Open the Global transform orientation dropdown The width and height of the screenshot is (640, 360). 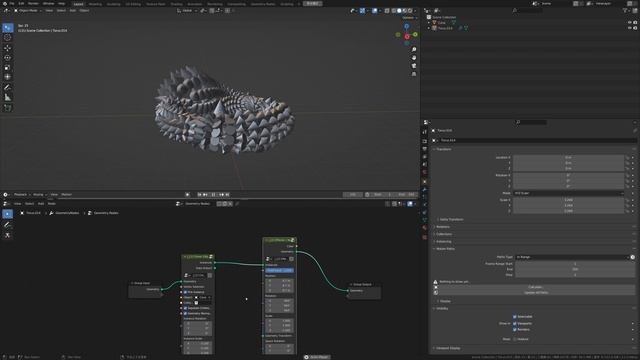pyautogui.click(x=187, y=11)
